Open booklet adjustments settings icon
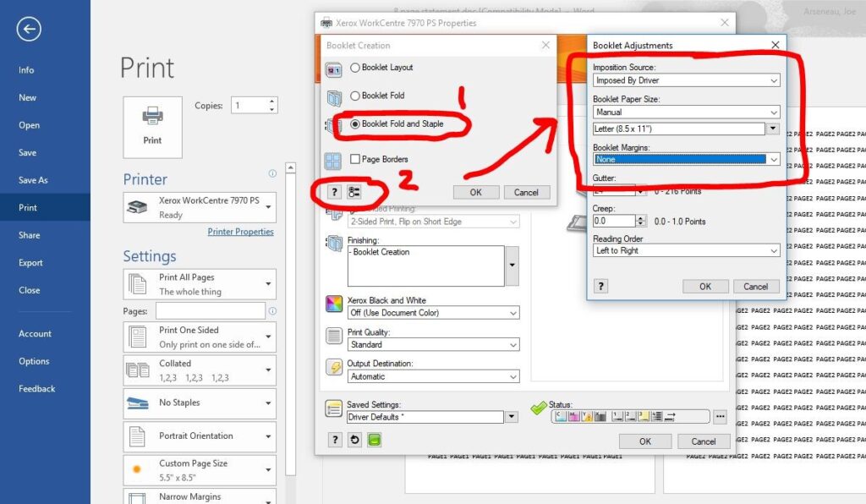Image resolution: width=866 pixels, height=504 pixels. (x=354, y=192)
